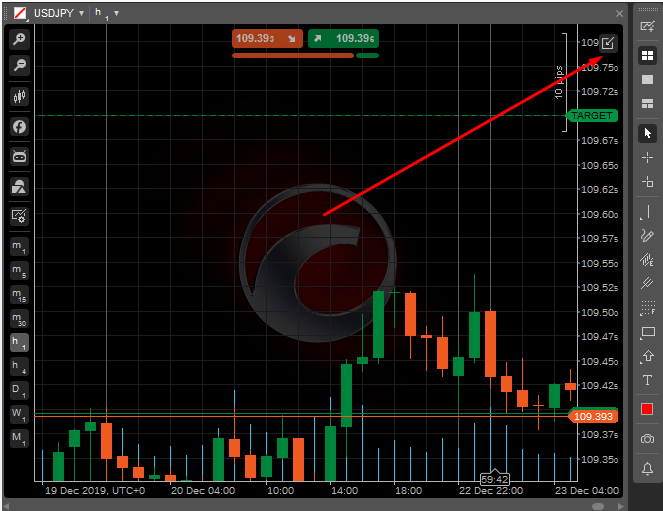Click the 59:42 candle countdown timer
The height and width of the screenshot is (511, 663).
coord(495,479)
